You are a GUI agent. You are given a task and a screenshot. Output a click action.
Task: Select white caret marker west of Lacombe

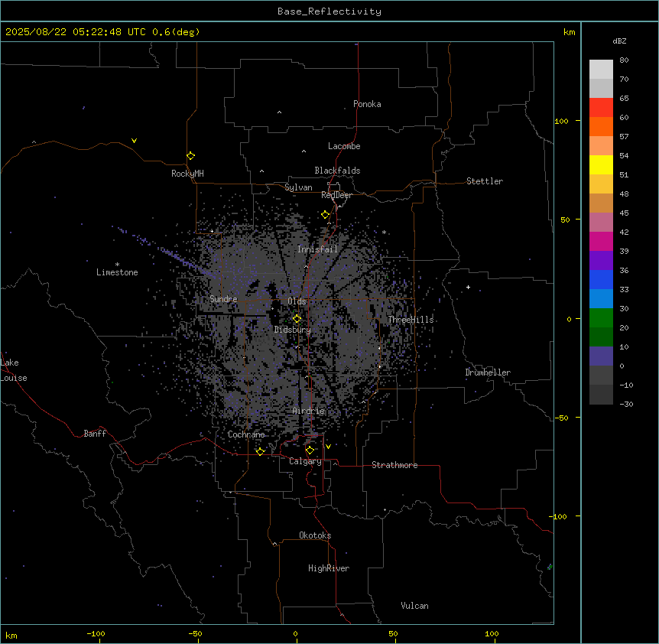point(304,151)
